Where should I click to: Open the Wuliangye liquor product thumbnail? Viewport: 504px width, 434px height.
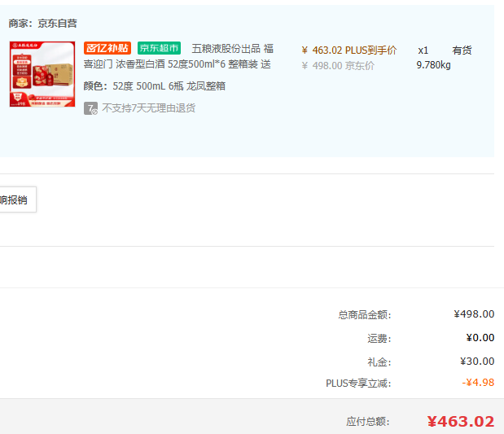(42, 74)
